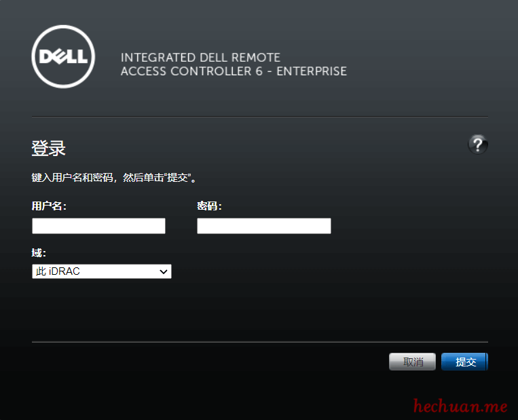Open the 域 domain dropdown

(101, 271)
